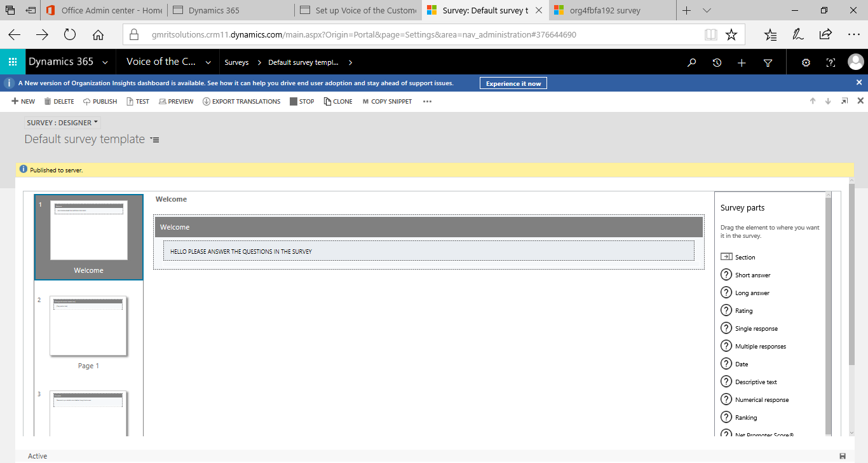868x463 pixels.
Task: Select the Multiple responses survey part
Action: point(753,346)
